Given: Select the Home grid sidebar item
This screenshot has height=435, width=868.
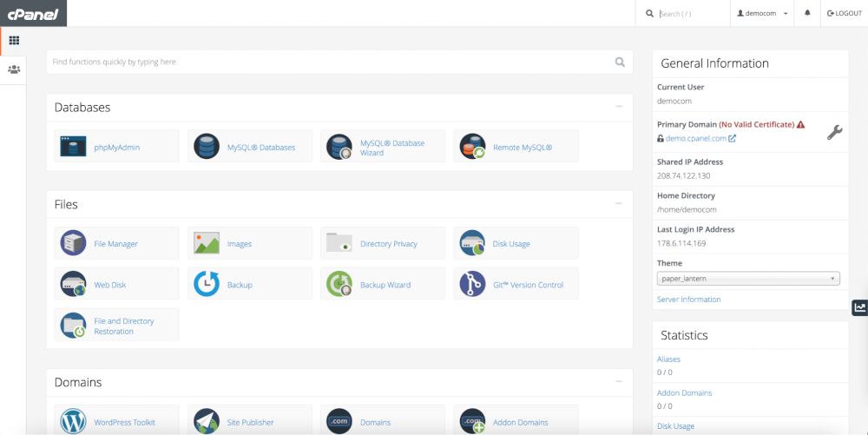Looking at the screenshot, I should click(14, 41).
